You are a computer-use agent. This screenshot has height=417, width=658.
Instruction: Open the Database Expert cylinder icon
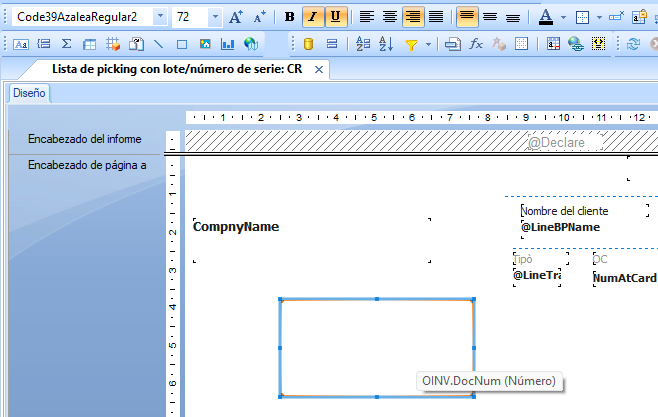point(308,44)
